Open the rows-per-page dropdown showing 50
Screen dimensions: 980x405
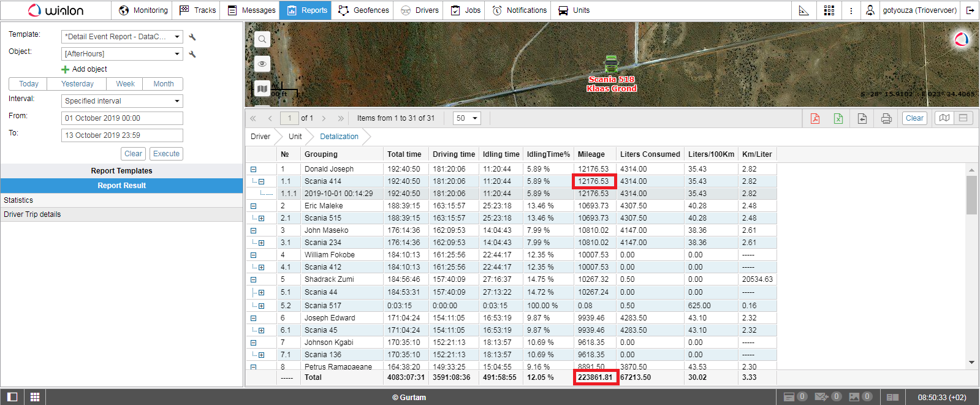466,118
